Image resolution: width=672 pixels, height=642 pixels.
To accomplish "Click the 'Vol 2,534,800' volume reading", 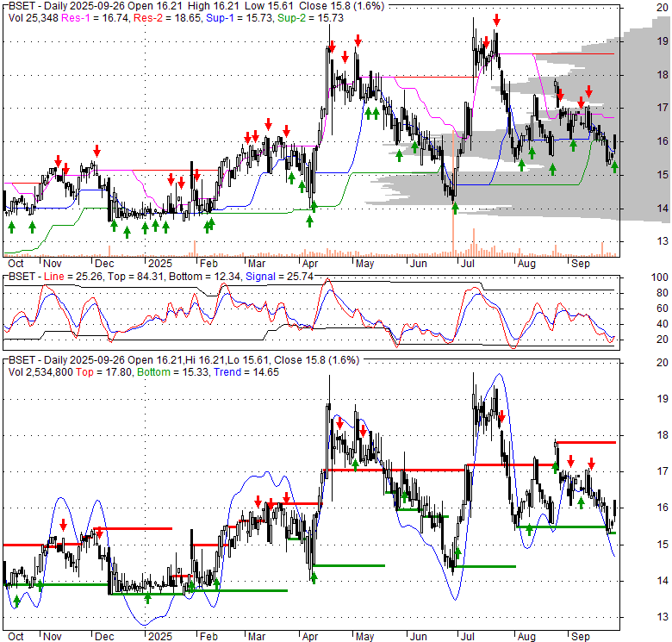I will coord(40,372).
